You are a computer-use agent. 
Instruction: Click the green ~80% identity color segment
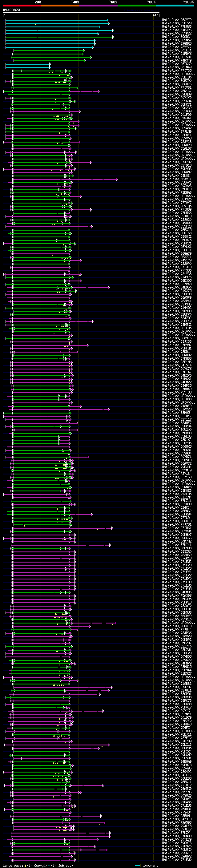click(137, 6)
